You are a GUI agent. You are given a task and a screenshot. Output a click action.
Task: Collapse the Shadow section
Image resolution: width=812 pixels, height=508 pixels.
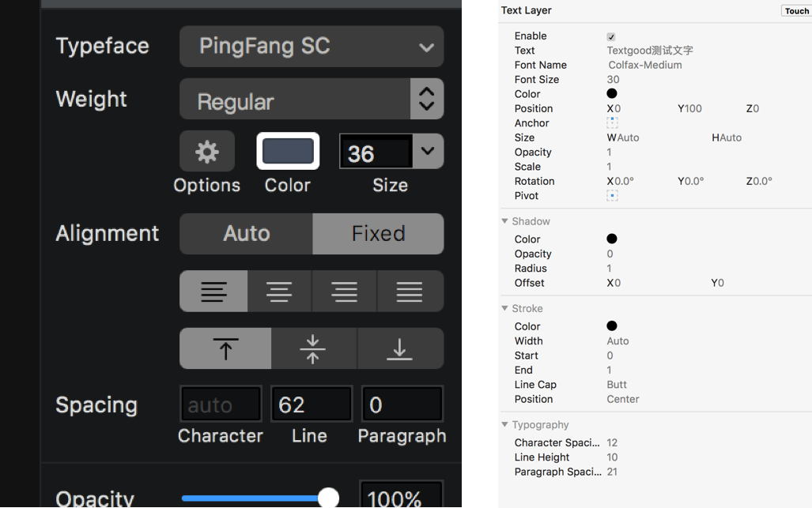(504, 221)
